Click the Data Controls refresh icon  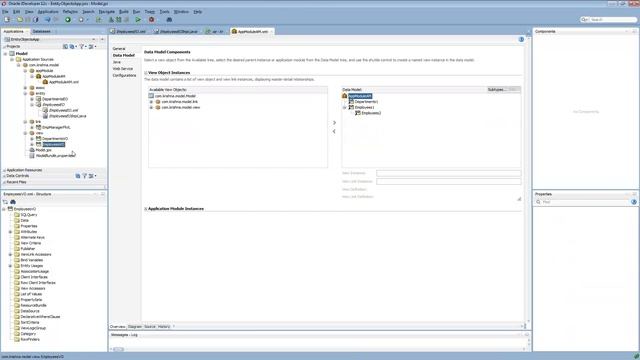(x=78, y=176)
